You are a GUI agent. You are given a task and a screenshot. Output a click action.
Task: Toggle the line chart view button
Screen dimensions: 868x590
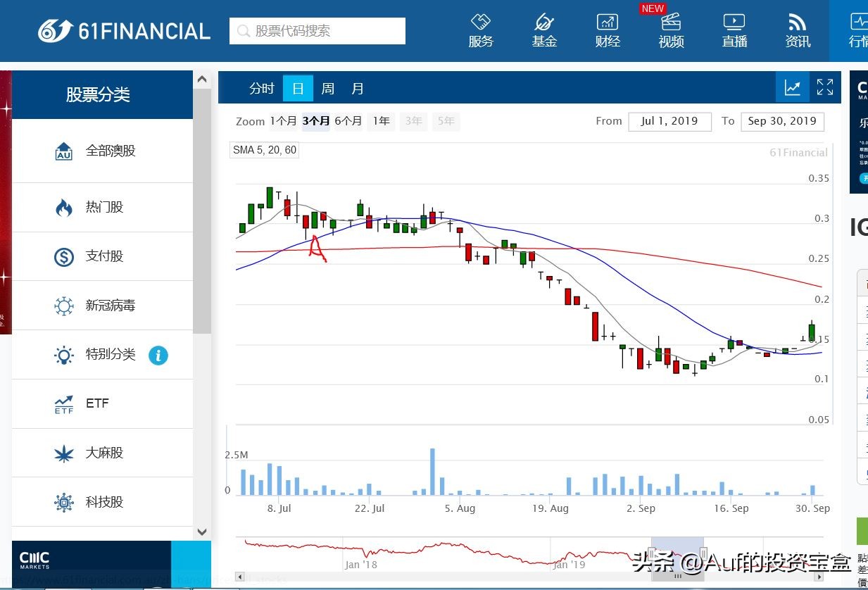click(793, 87)
